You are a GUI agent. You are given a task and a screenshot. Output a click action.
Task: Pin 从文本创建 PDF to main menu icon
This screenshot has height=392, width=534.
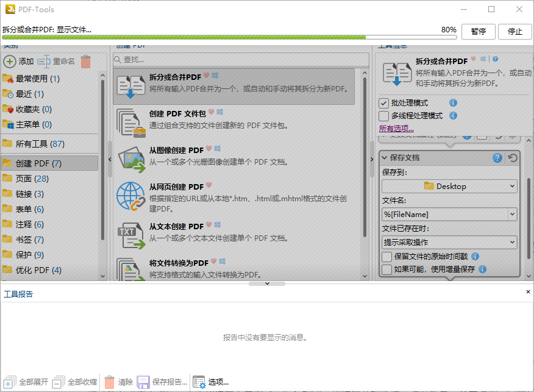[217, 224]
